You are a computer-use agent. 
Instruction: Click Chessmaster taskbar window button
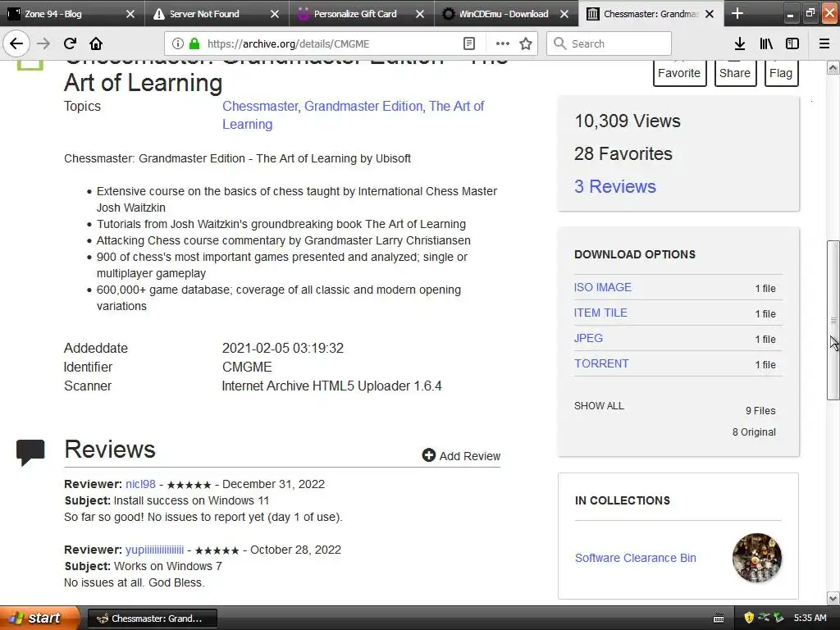(152, 619)
